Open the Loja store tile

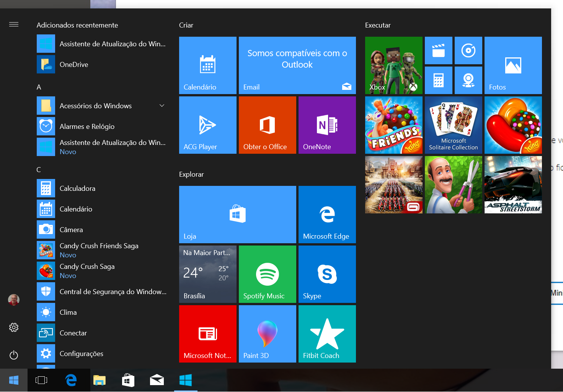click(237, 215)
